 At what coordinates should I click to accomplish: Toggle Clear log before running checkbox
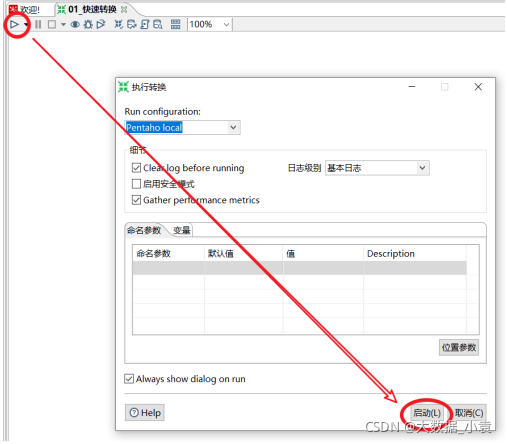point(136,168)
